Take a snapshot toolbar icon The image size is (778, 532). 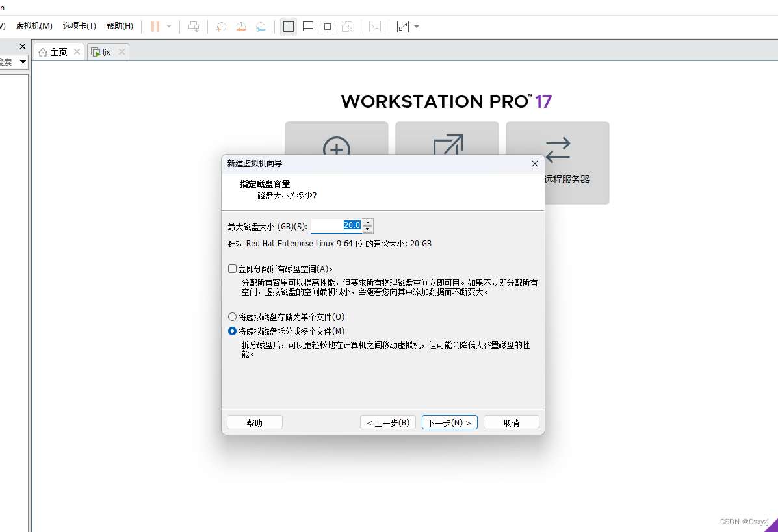coord(221,27)
